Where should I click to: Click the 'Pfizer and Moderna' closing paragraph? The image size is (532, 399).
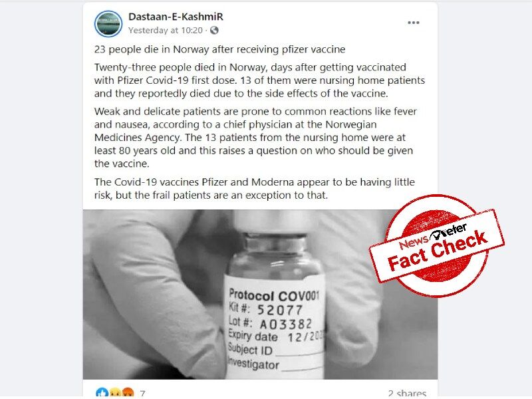click(255, 189)
